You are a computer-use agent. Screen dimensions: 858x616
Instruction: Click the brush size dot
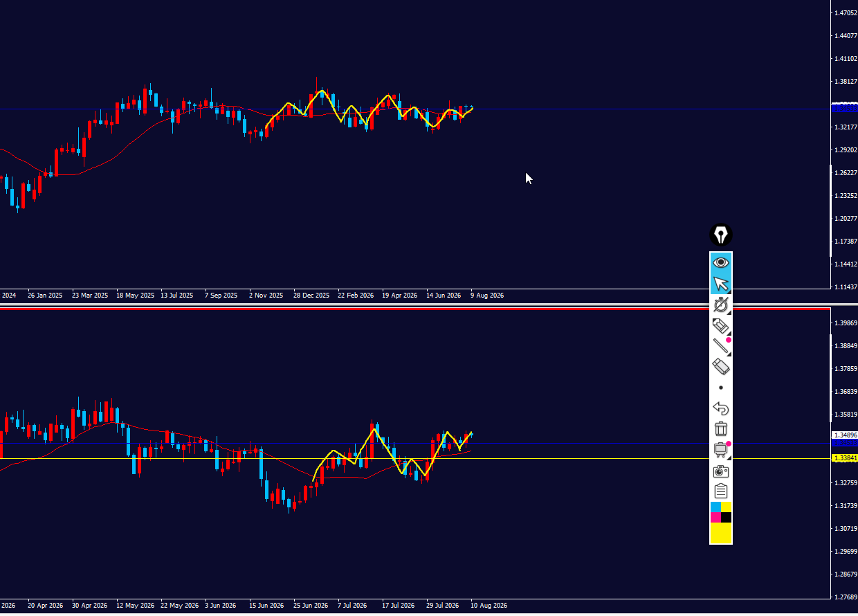click(721, 388)
